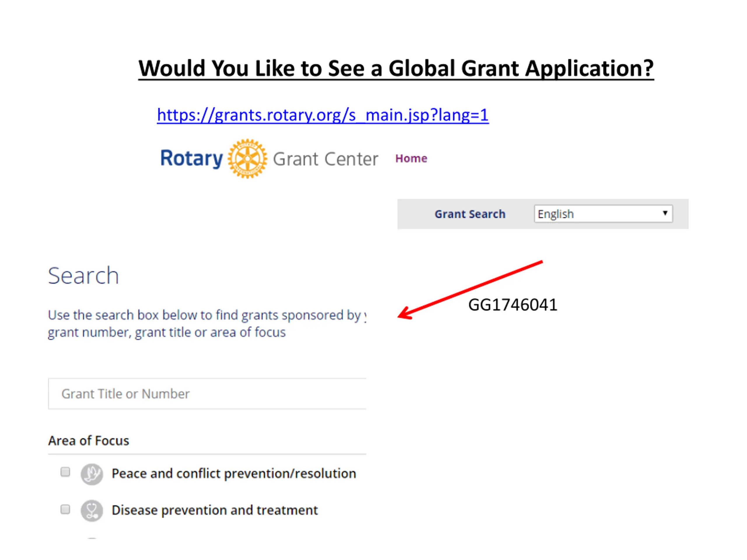This screenshot has height=560, width=747.
Task: Click the Search page heading
Action: (83, 275)
